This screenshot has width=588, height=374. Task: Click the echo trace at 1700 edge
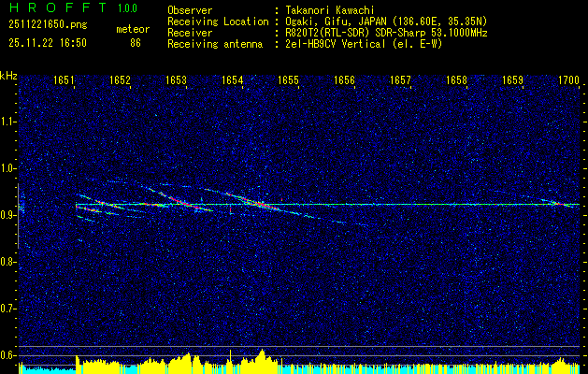pyautogui.click(x=559, y=203)
